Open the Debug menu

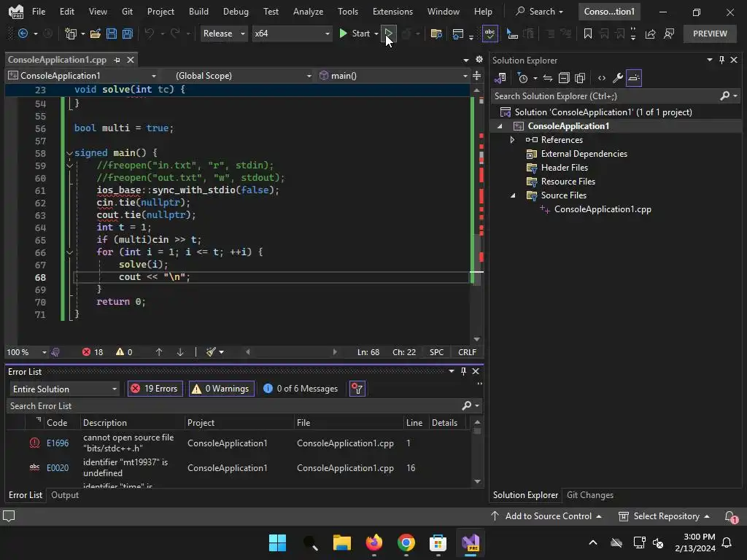pyautogui.click(x=236, y=12)
